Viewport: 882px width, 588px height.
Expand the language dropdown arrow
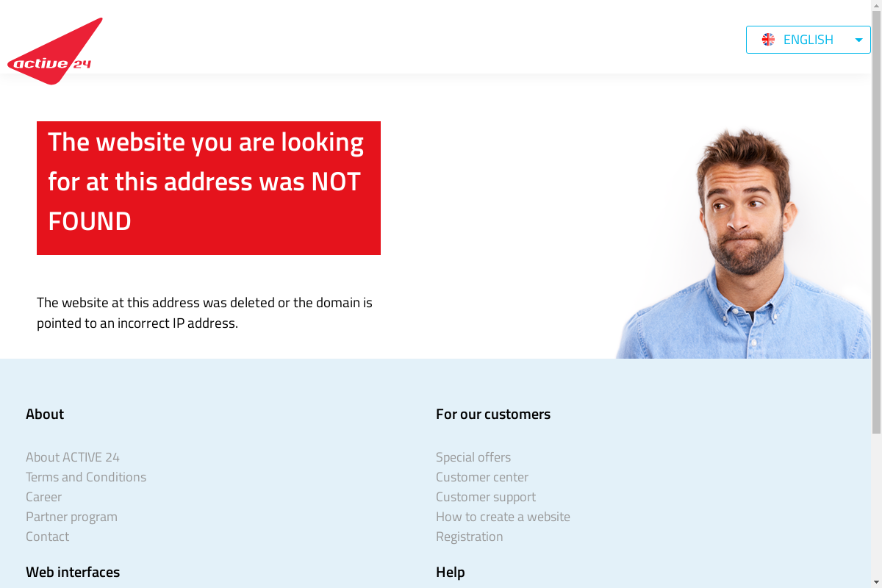click(x=858, y=40)
